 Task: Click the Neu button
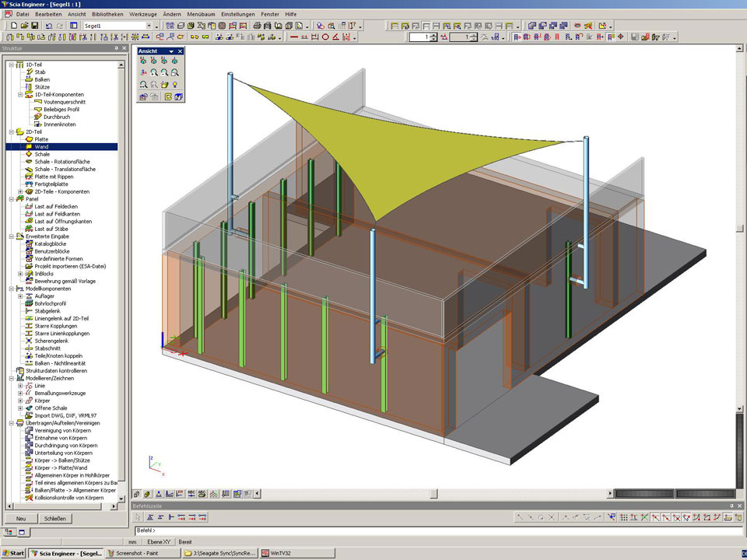coord(21,519)
